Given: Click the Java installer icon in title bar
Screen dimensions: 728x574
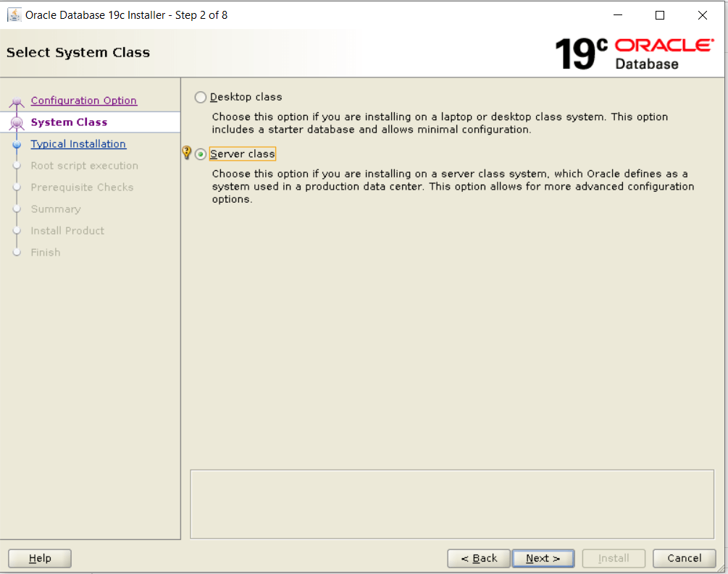Looking at the screenshot, I should tap(14, 15).
